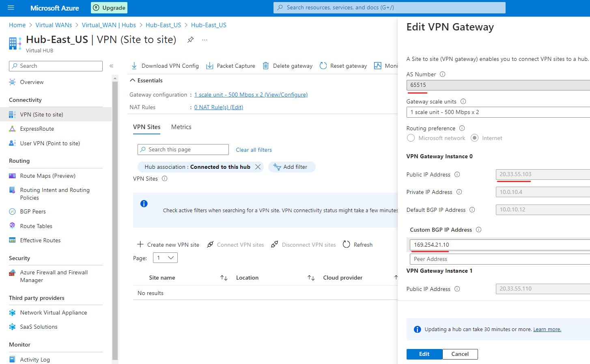Open the Page number dropdown

[x=165, y=258]
